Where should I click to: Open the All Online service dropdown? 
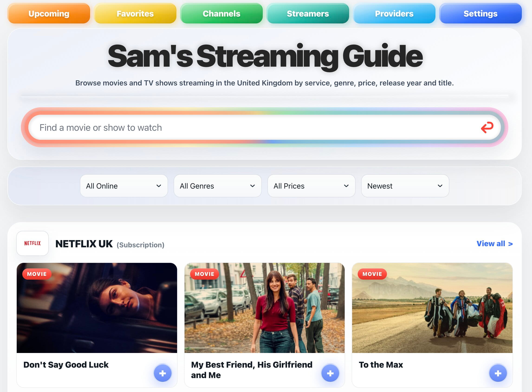[124, 186]
